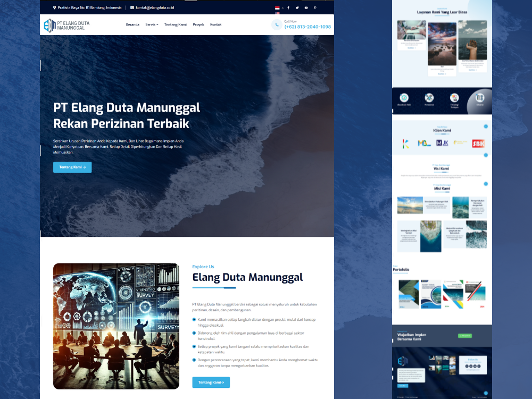Click the envelope icon beside email address
The height and width of the screenshot is (399, 532).
click(132, 8)
